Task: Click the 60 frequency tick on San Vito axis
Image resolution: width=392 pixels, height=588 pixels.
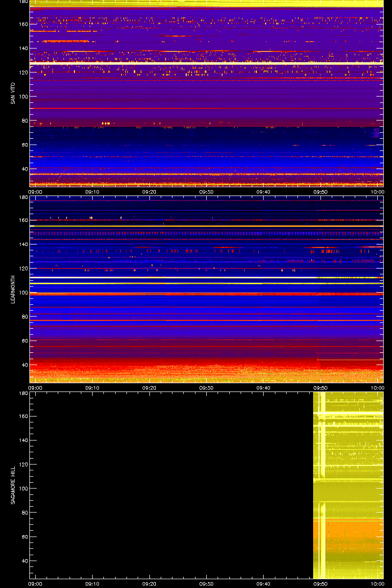Action: click(24, 145)
